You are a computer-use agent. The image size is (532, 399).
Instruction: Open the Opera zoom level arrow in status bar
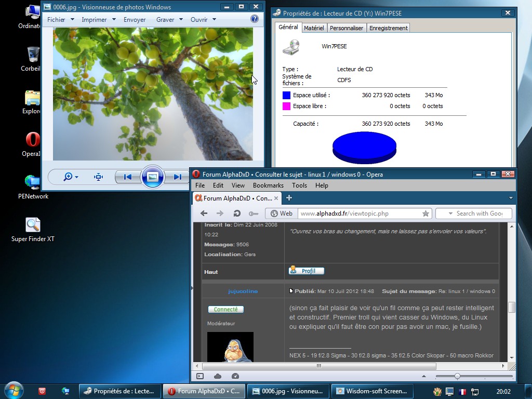(x=424, y=376)
